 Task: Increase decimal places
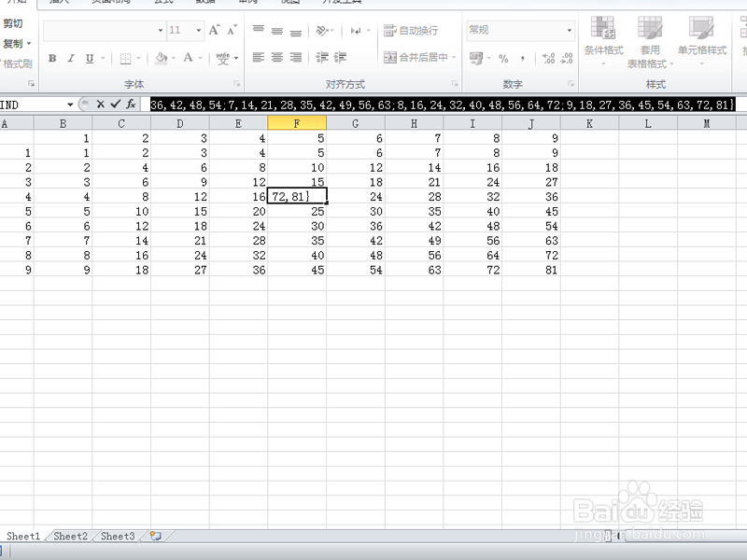click(548, 58)
